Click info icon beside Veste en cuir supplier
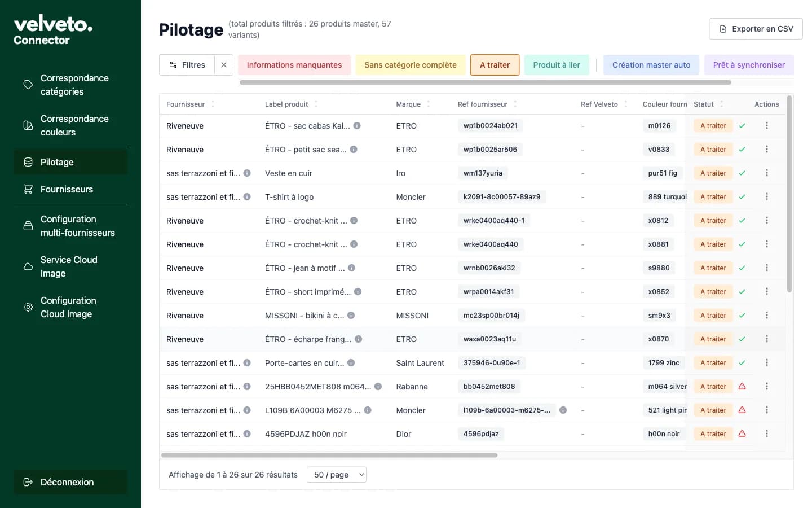Image resolution: width=812 pixels, height=508 pixels. tap(247, 173)
